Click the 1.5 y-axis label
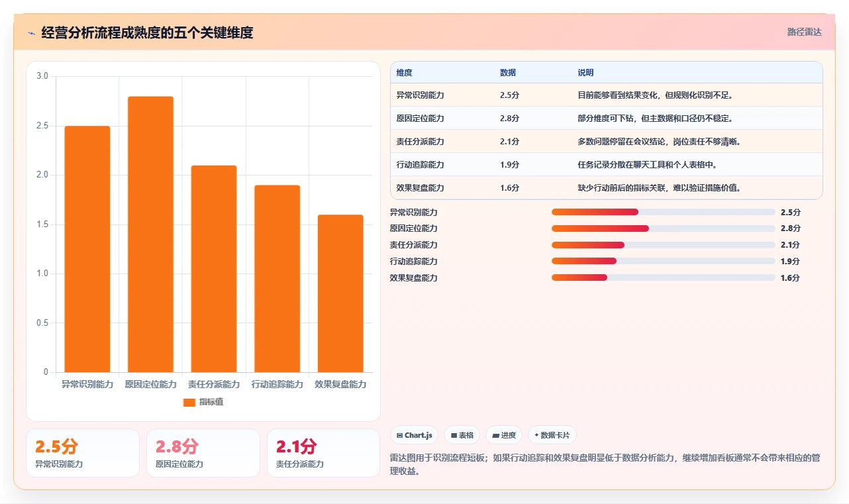The image size is (849, 504). tap(42, 225)
